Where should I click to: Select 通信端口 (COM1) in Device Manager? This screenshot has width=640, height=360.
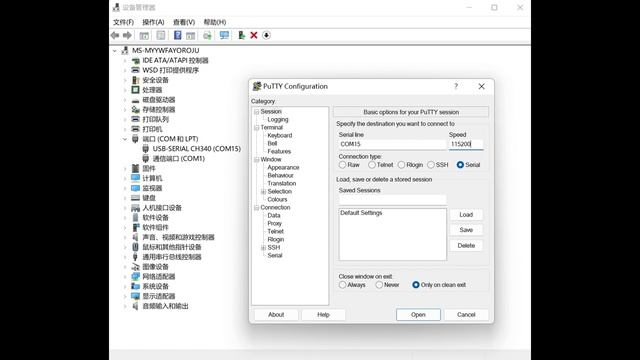179,159
